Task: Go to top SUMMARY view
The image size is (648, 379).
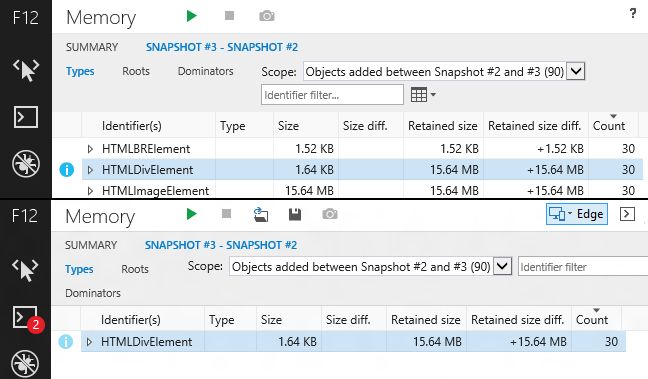Action: [x=92, y=47]
